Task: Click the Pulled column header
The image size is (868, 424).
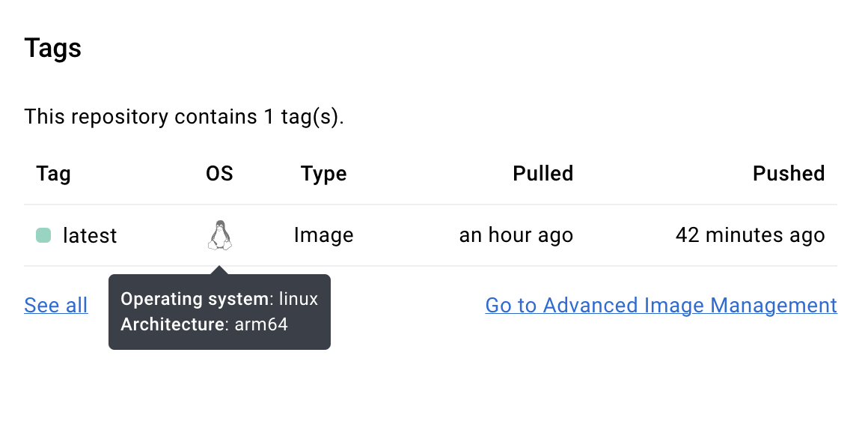Action: (x=543, y=174)
